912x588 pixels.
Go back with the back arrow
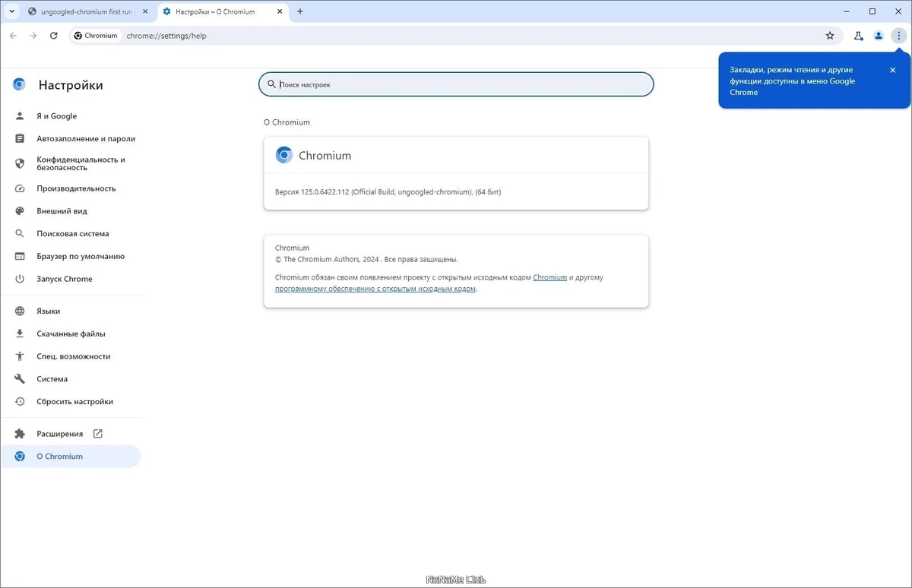(13, 36)
